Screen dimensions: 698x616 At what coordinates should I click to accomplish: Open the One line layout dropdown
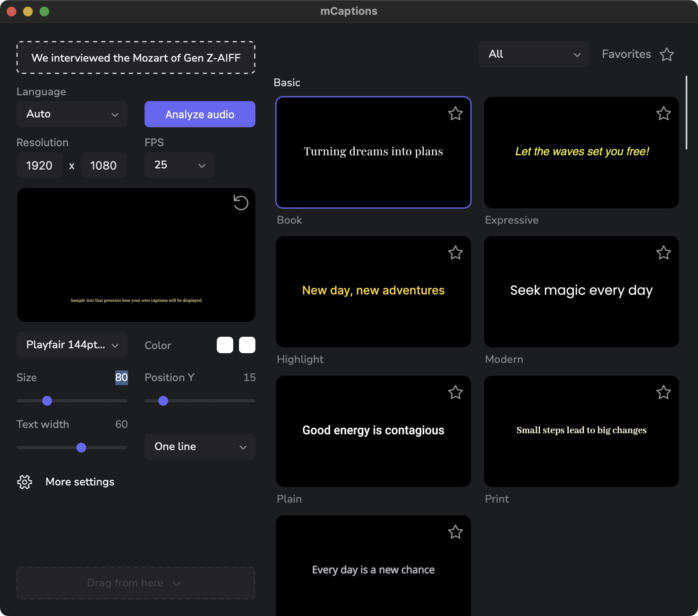[x=200, y=447]
